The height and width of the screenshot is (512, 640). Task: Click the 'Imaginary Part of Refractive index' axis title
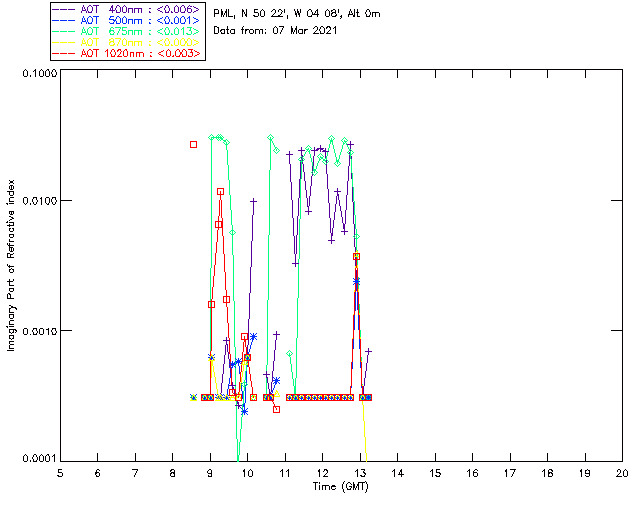[11, 265]
